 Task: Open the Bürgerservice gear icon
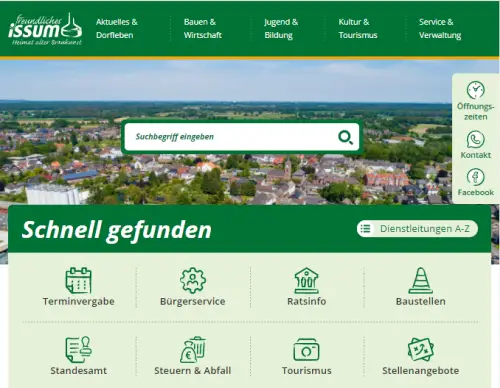click(x=193, y=280)
